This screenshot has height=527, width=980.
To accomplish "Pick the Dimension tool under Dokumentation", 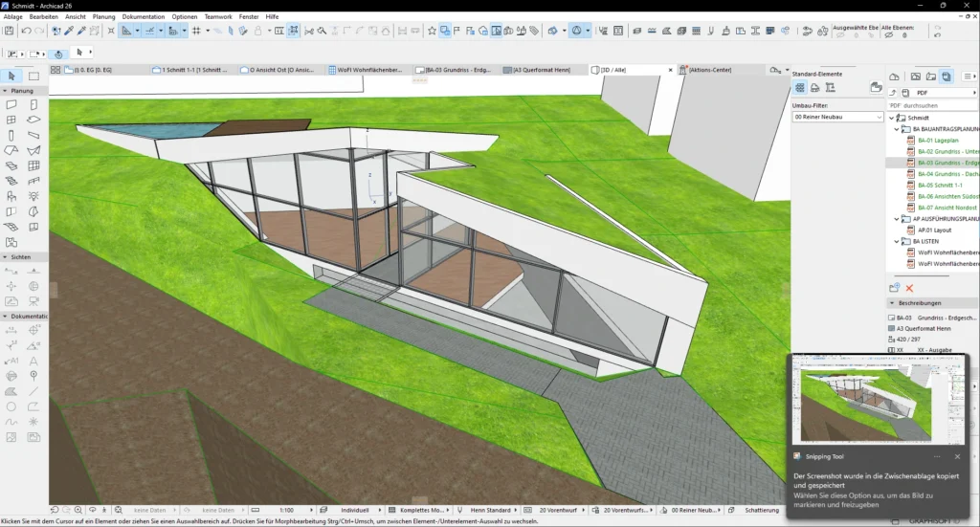I will coord(11,330).
